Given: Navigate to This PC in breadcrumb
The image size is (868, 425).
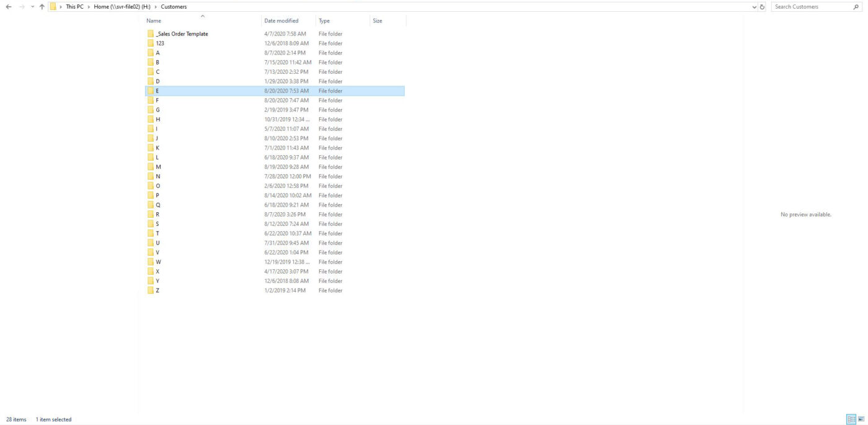Looking at the screenshot, I should pyautogui.click(x=74, y=7).
